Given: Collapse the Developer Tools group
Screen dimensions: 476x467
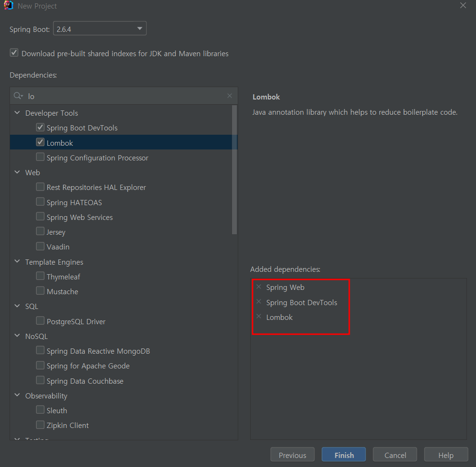Looking at the screenshot, I should 17,112.
